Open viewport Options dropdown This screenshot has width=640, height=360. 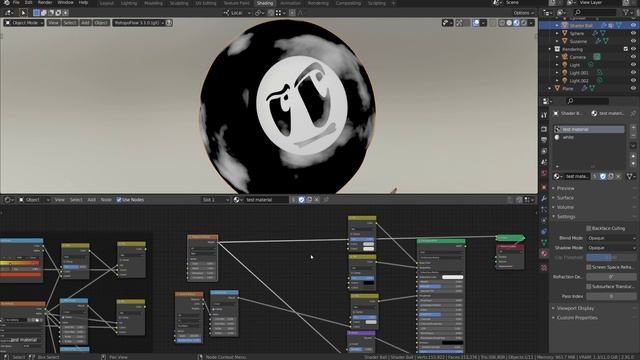pos(523,13)
